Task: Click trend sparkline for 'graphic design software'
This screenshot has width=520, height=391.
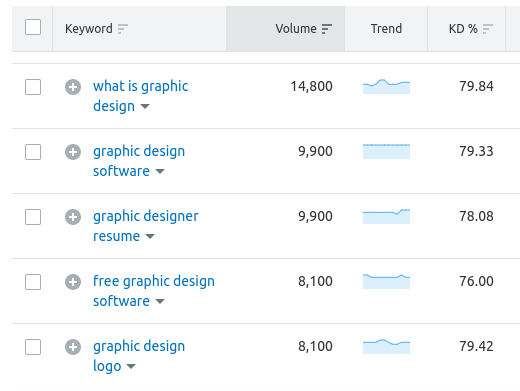Action: pyautogui.click(x=386, y=151)
